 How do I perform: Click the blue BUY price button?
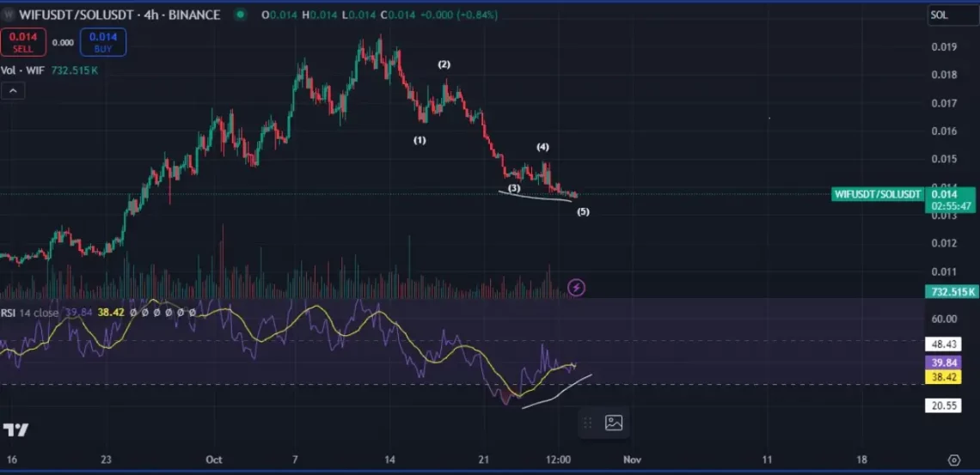103,41
